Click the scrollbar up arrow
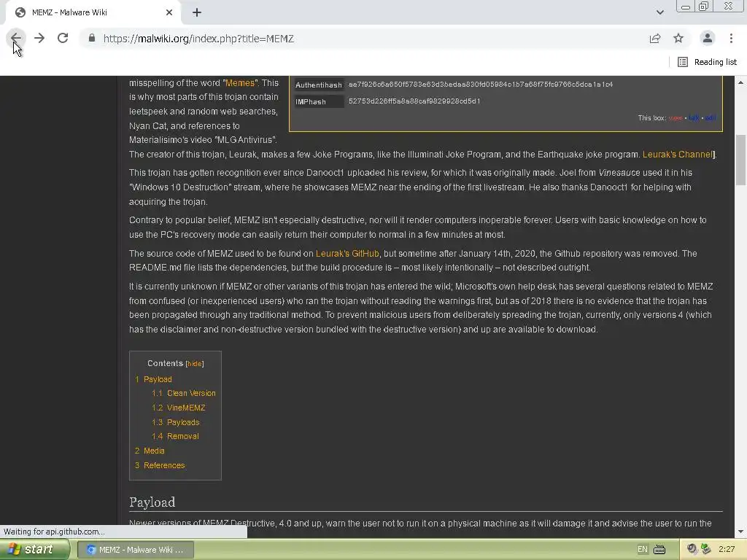The width and height of the screenshot is (747, 560). (x=741, y=82)
